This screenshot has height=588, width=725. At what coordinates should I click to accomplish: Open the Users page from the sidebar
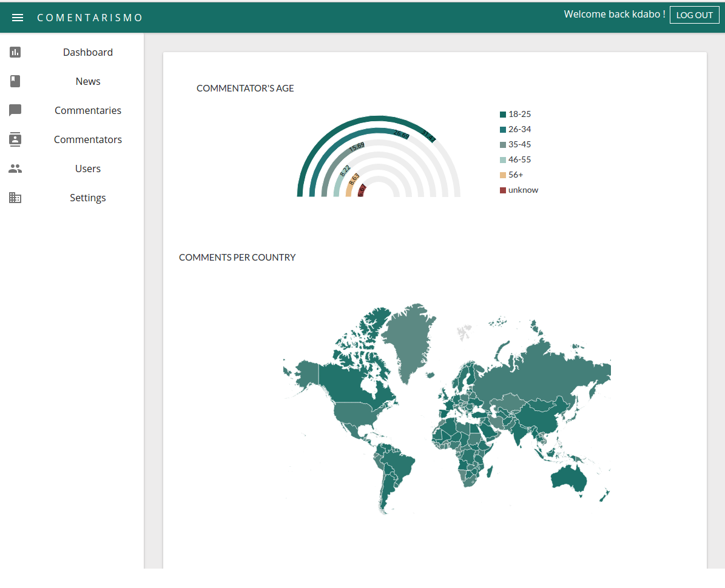(x=87, y=168)
